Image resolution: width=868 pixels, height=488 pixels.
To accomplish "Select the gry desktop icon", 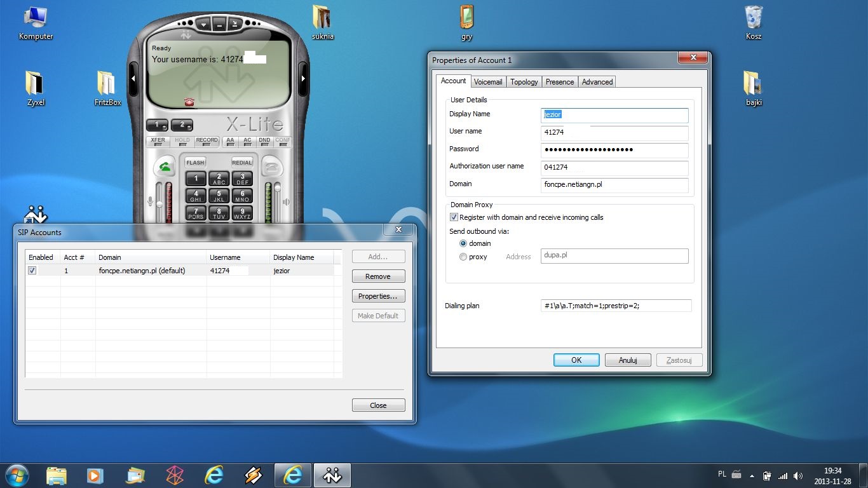I will point(467,23).
